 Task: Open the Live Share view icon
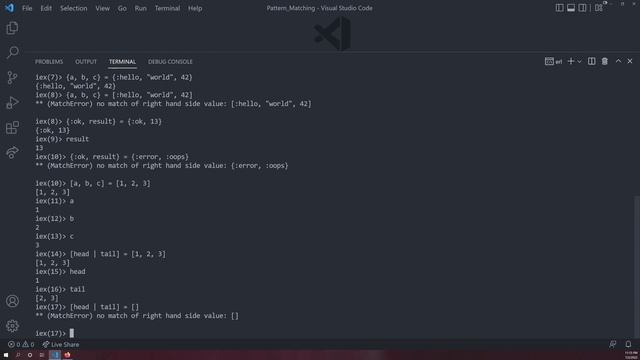(x=12, y=152)
